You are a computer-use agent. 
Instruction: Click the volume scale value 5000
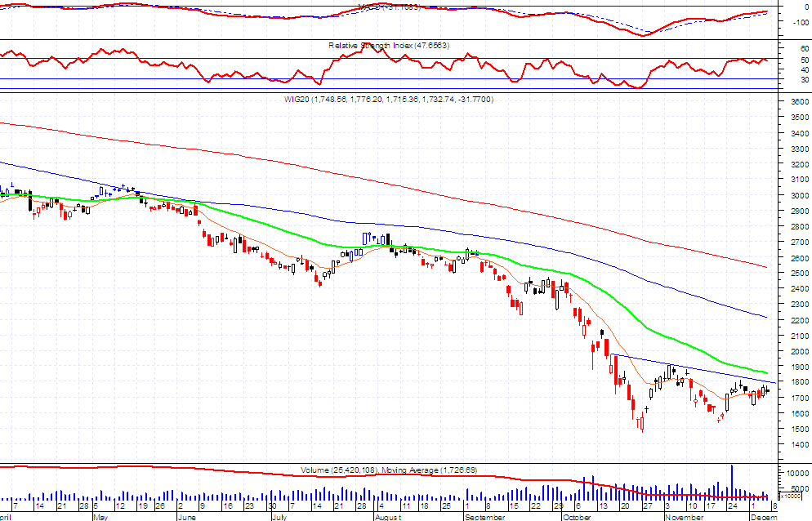[800, 488]
